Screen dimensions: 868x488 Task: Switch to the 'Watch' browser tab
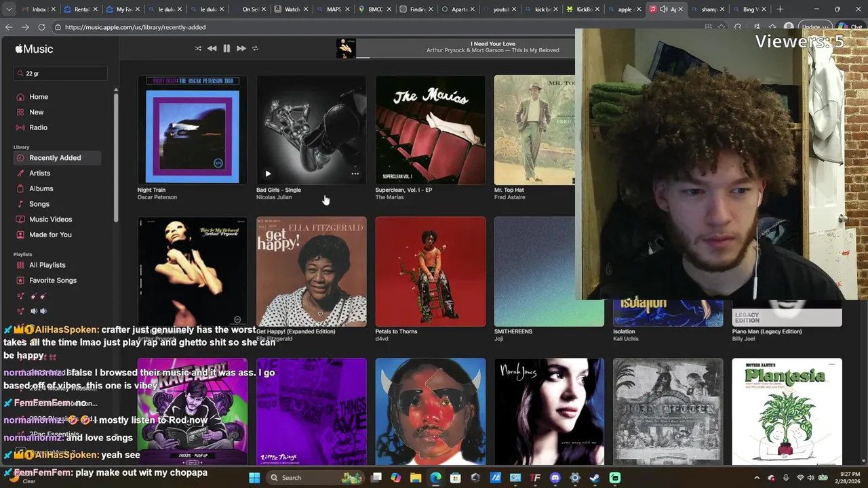(x=292, y=9)
